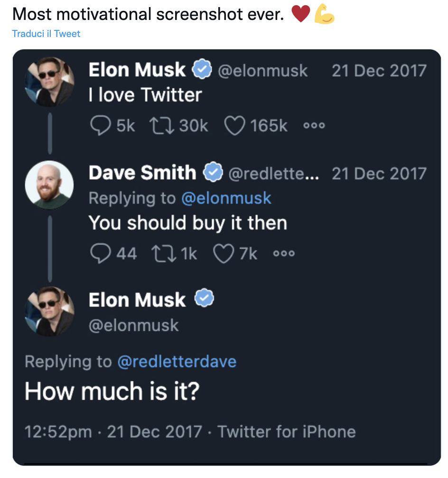Open more options on "I love Twitter" tweet
The width and height of the screenshot is (448, 478).
click(x=314, y=126)
